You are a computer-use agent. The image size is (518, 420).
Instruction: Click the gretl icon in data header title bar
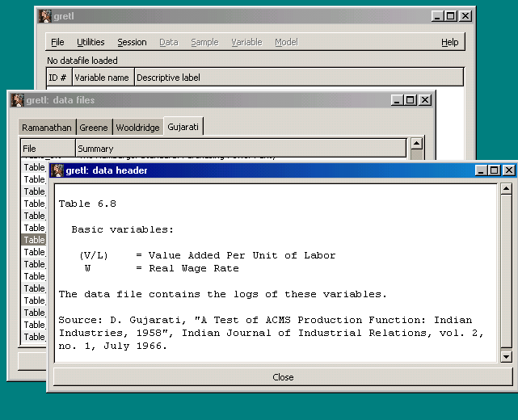57,170
